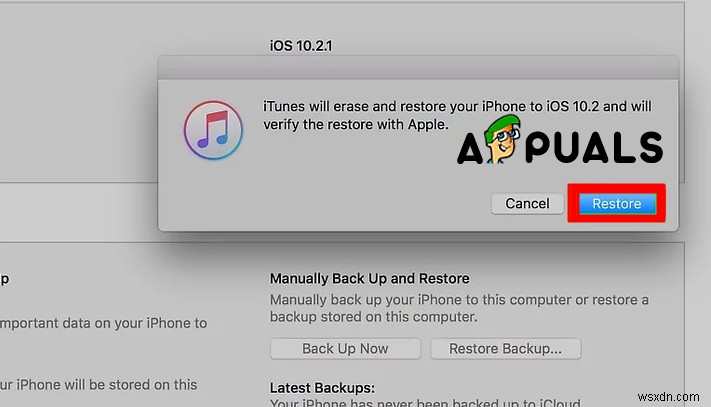
Task: Click the iTunes music note icon
Action: click(x=212, y=133)
